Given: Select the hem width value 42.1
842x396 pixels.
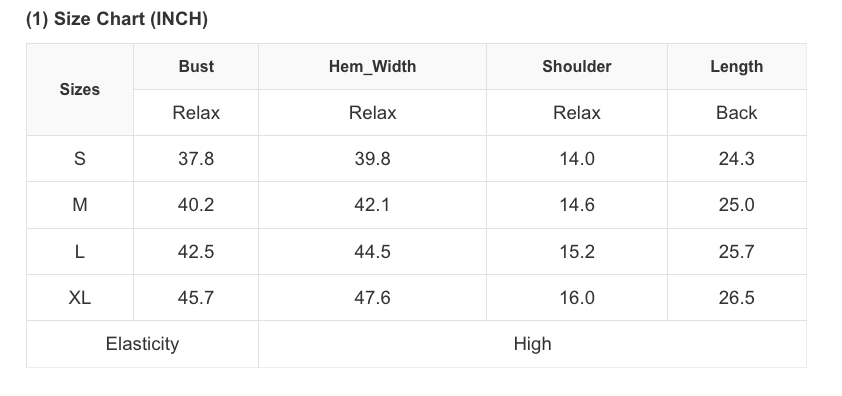Looking at the screenshot, I should (372, 205).
